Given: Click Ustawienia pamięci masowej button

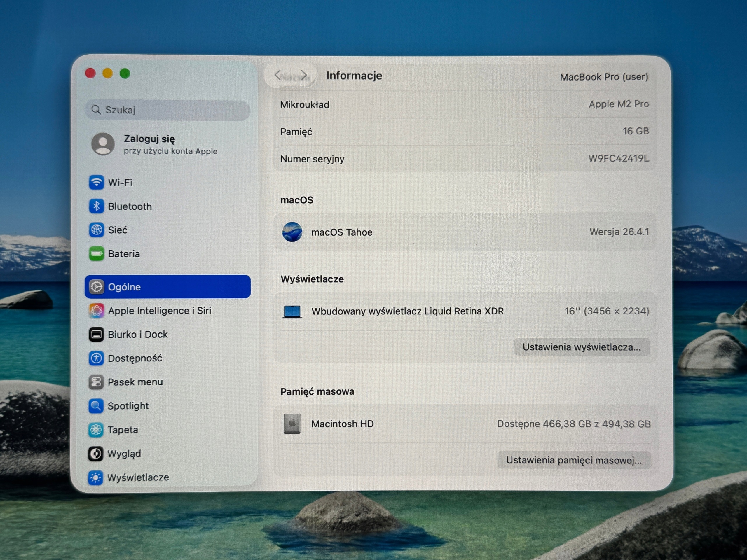Looking at the screenshot, I should [574, 460].
